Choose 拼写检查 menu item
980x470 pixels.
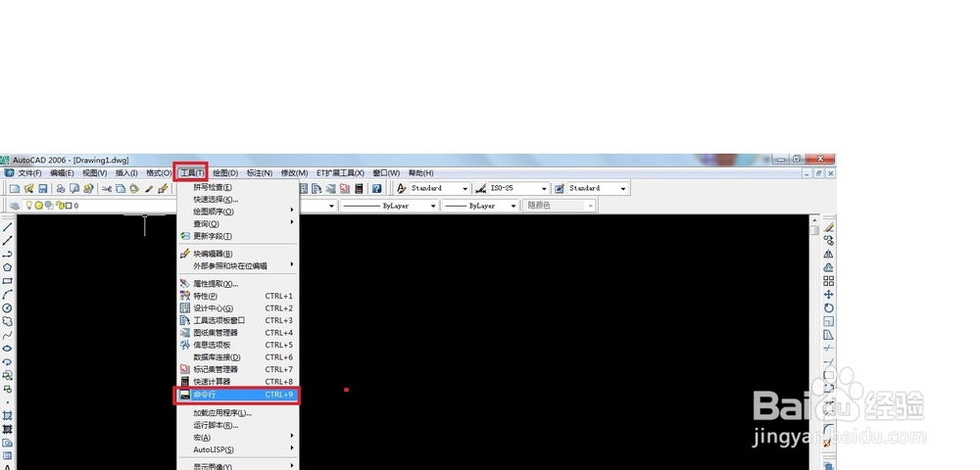(239, 187)
